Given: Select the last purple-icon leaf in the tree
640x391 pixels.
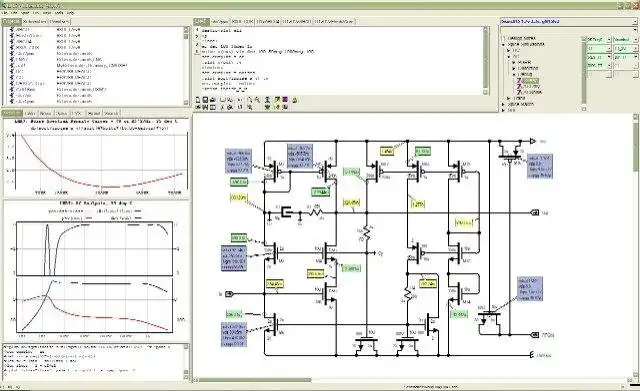Looking at the screenshot, I should [529, 92].
